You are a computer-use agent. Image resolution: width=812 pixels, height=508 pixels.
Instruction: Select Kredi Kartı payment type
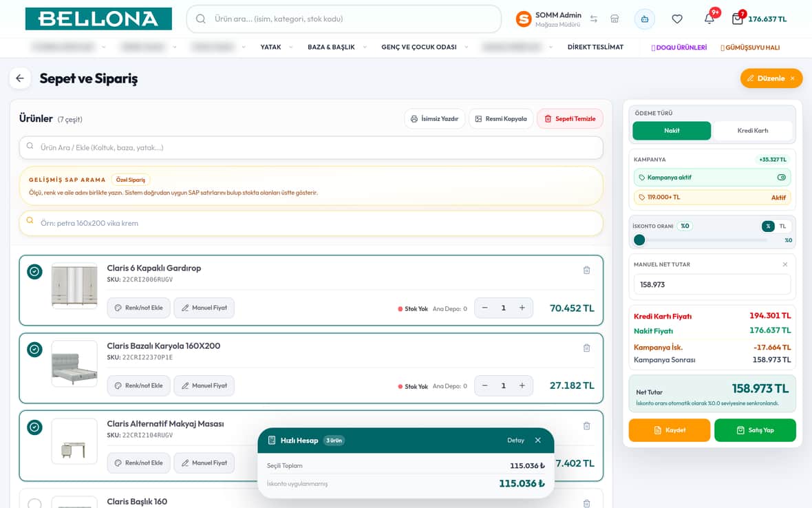pos(752,131)
